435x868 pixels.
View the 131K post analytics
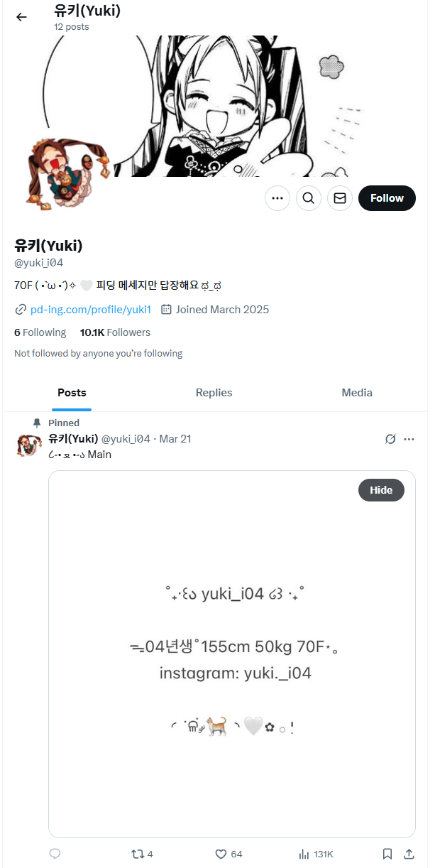(316, 854)
